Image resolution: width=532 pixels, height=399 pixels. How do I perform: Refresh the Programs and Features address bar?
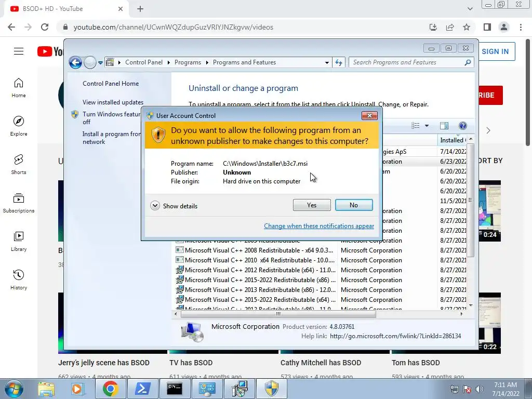[339, 62]
